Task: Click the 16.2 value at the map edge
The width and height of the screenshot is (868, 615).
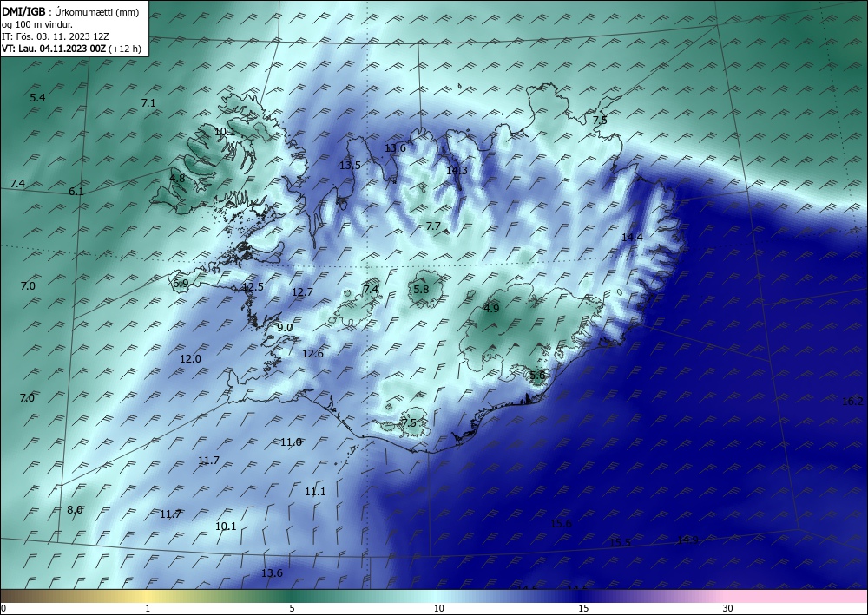Action: coord(852,402)
